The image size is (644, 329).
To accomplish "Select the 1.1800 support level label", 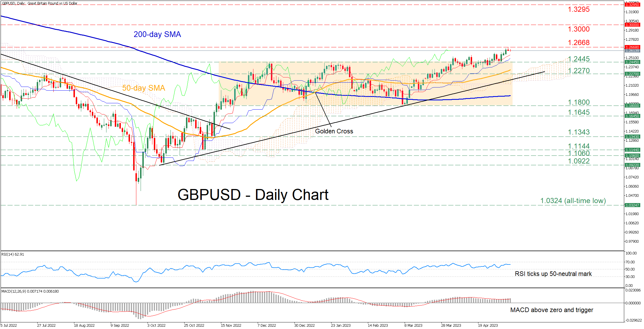I will 579,102.
